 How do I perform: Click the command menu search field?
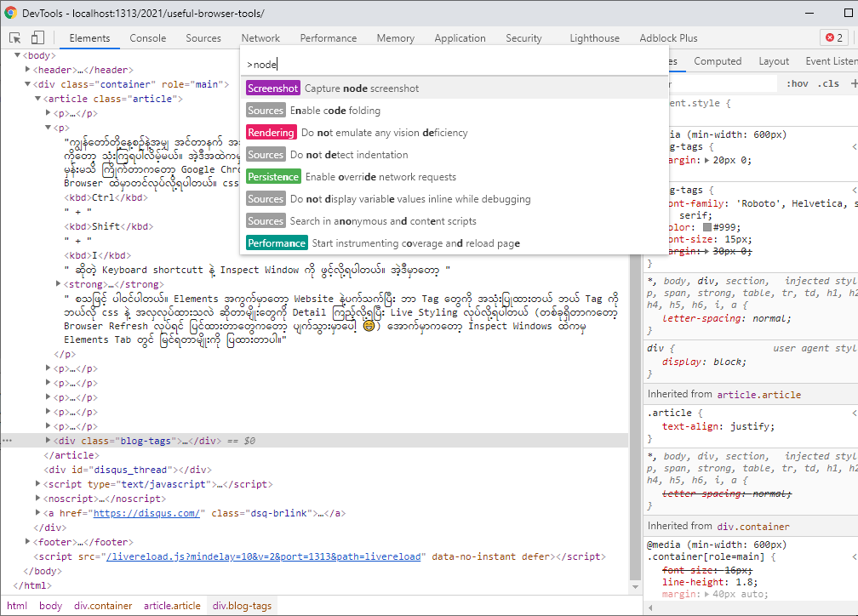[x=455, y=65]
